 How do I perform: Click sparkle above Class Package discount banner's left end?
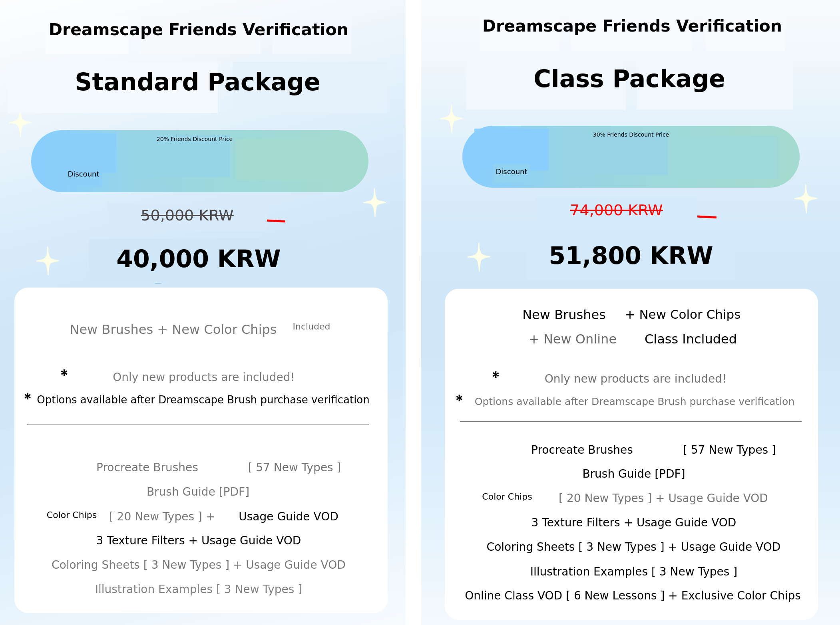click(x=451, y=119)
